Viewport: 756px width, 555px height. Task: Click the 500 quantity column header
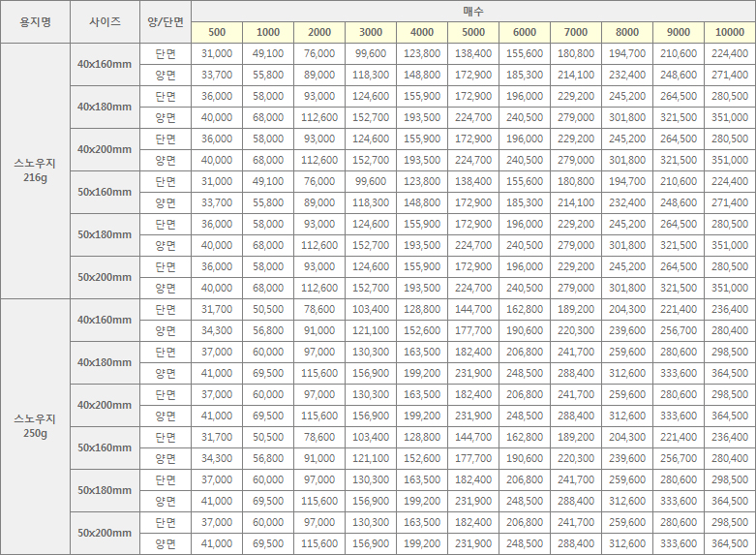click(x=217, y=32)
